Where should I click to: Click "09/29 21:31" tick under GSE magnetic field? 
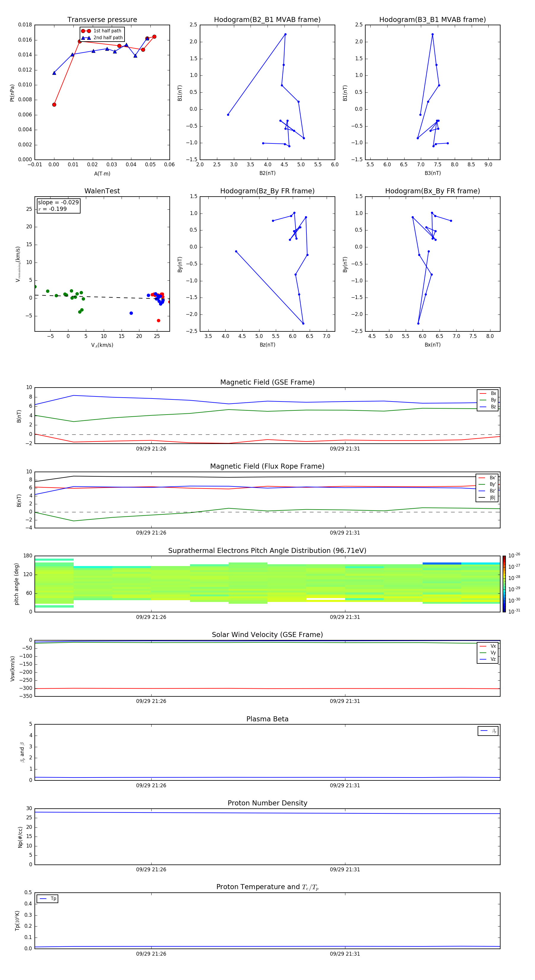tap(345, 449)
